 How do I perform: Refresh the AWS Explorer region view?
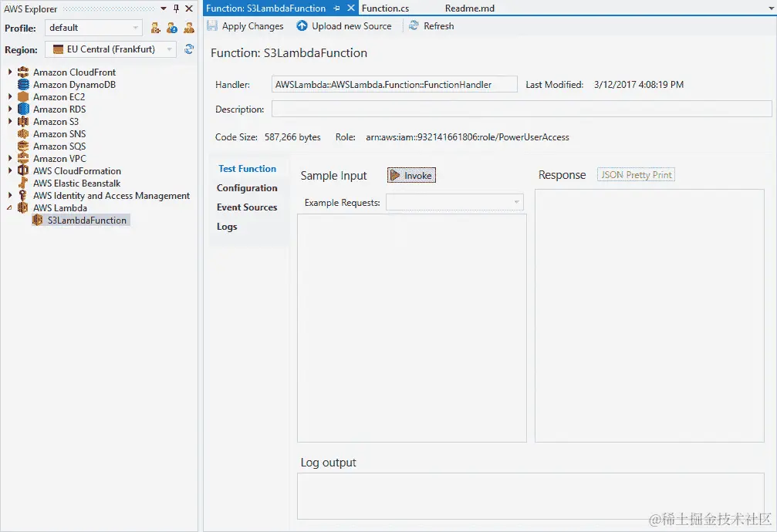pyautogui.click(x=189, y=49)
